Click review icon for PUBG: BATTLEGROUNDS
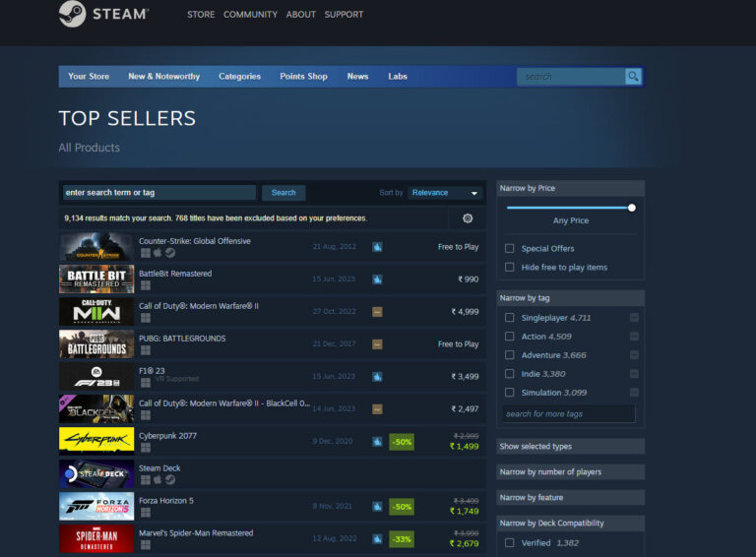Screen dimensions: 756x557 point(377,344)
